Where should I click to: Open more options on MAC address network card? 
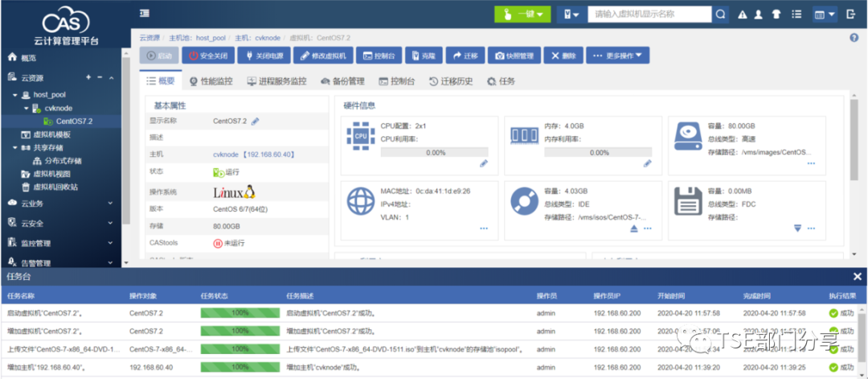484,229
